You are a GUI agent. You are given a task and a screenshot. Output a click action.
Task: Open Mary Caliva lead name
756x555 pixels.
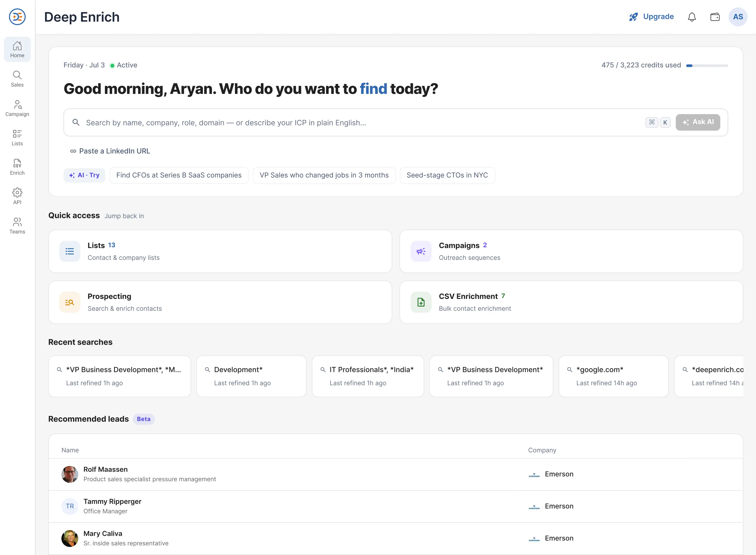point(103,533)
